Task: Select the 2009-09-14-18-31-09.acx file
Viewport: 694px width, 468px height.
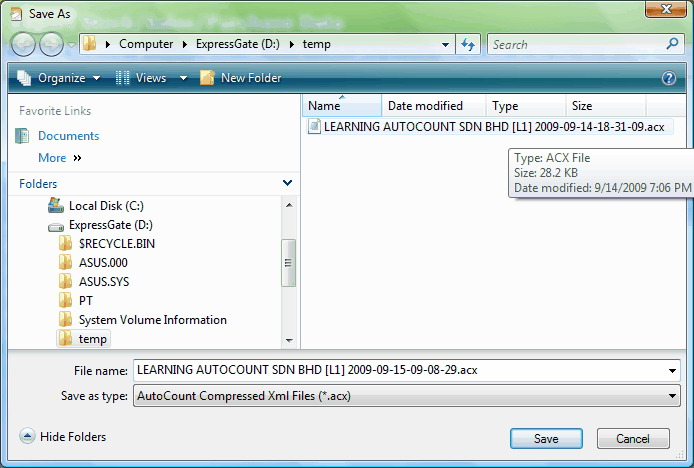Action: coord(494,127)
